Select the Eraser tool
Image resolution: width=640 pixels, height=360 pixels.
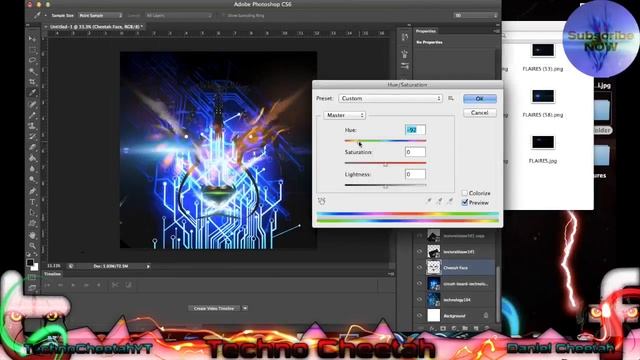click(32, 147)
